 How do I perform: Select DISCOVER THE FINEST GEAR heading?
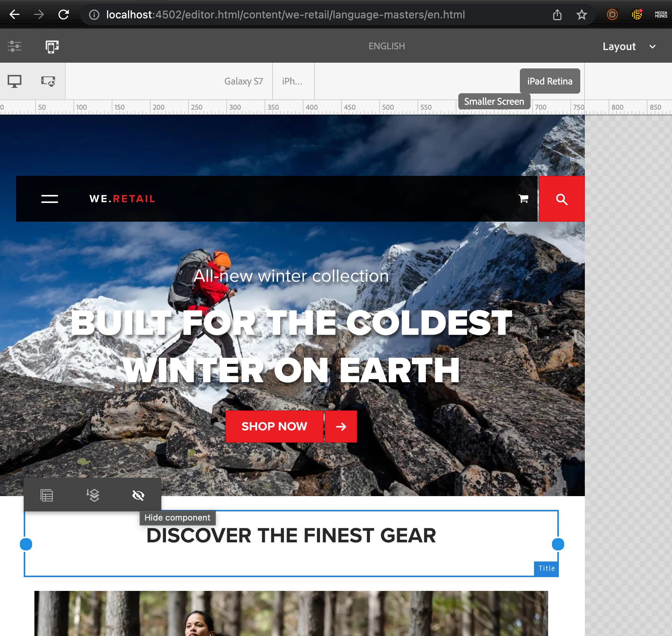click(x=291, y=535)
